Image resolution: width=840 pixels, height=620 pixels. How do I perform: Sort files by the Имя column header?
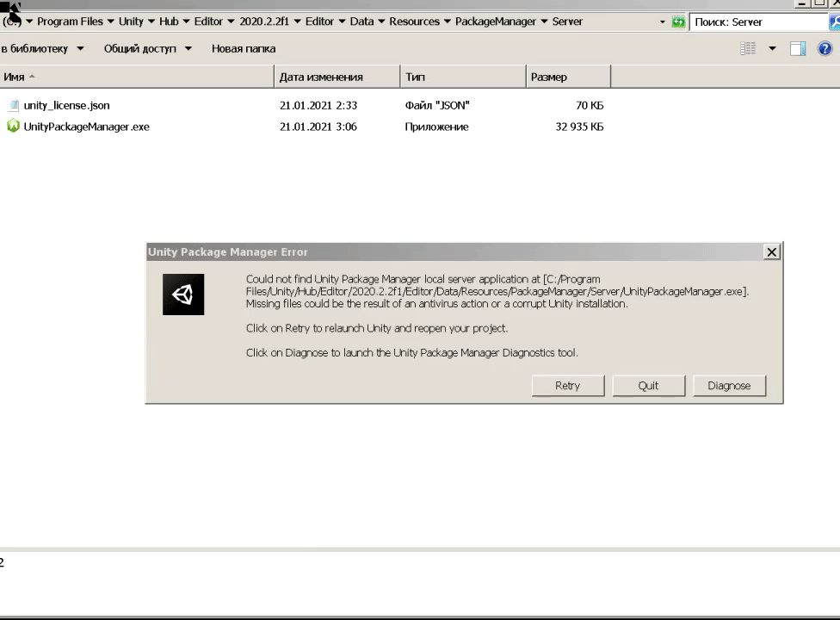(x=137, y=77)
